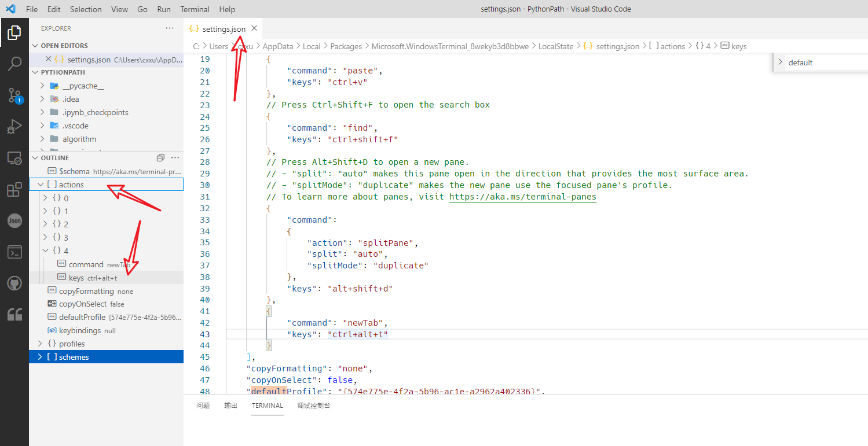Image resolution: width=868 pixels, height=446 pixels.
Task: Switch to the settings.json editor tab
Action: pyautogui.click(x=224, y=28)
